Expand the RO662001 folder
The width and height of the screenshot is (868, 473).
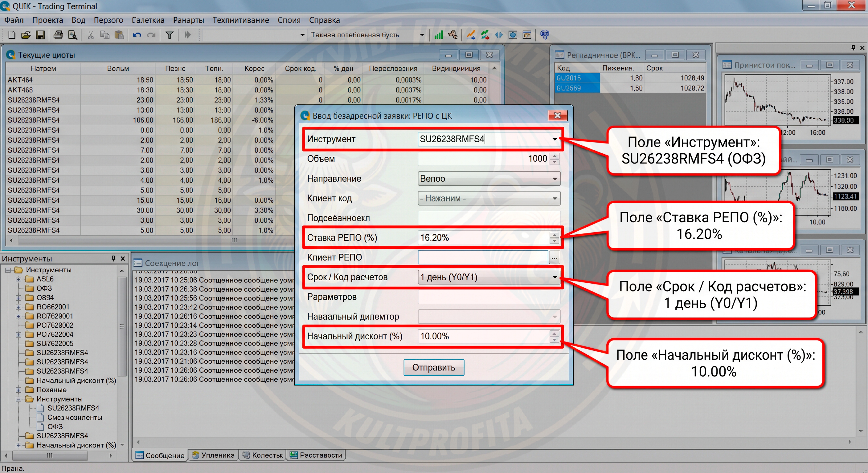(x=19, y=307)
